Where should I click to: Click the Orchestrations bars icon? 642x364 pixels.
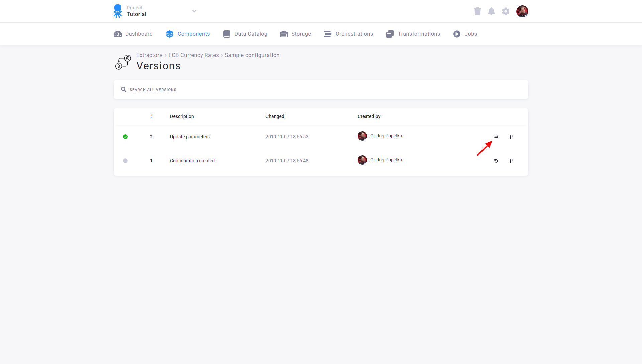[327, 34]
